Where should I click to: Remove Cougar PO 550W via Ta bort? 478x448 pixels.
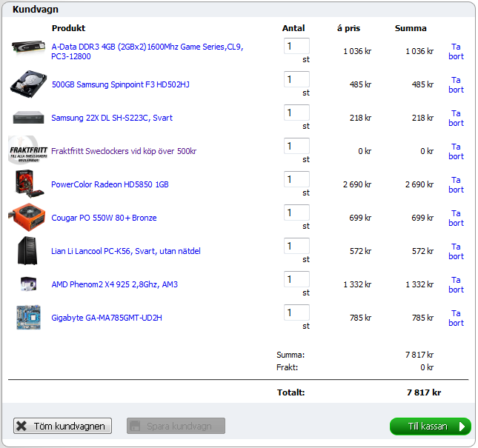(x=456, y=218)
